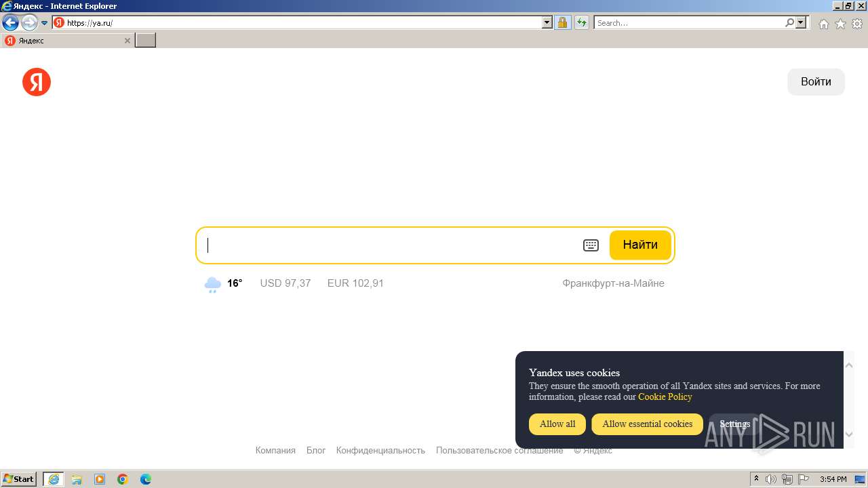Viewport: 868px width, 488px height.
Task: Click the network connection tray icon
Action: 787,479
